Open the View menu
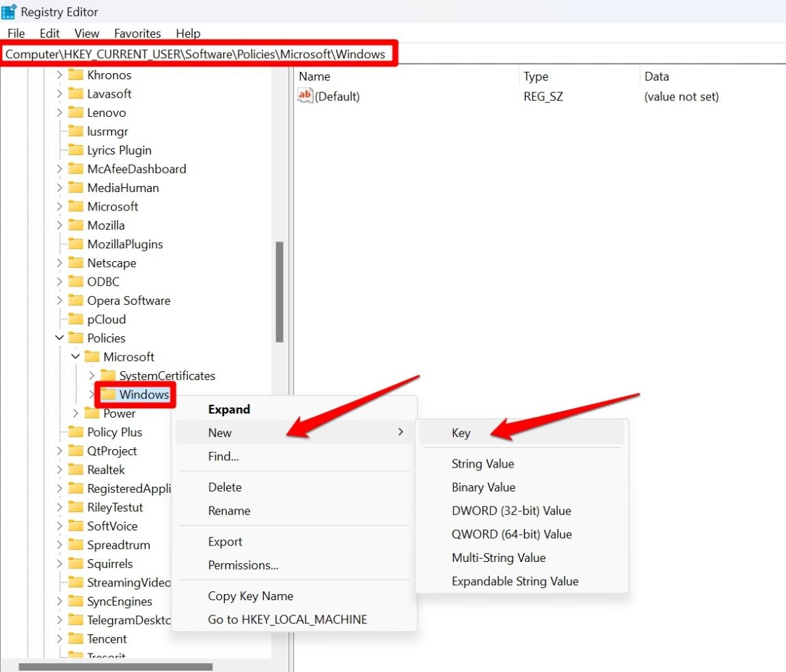The image size is (786, 672). [87, 33]
